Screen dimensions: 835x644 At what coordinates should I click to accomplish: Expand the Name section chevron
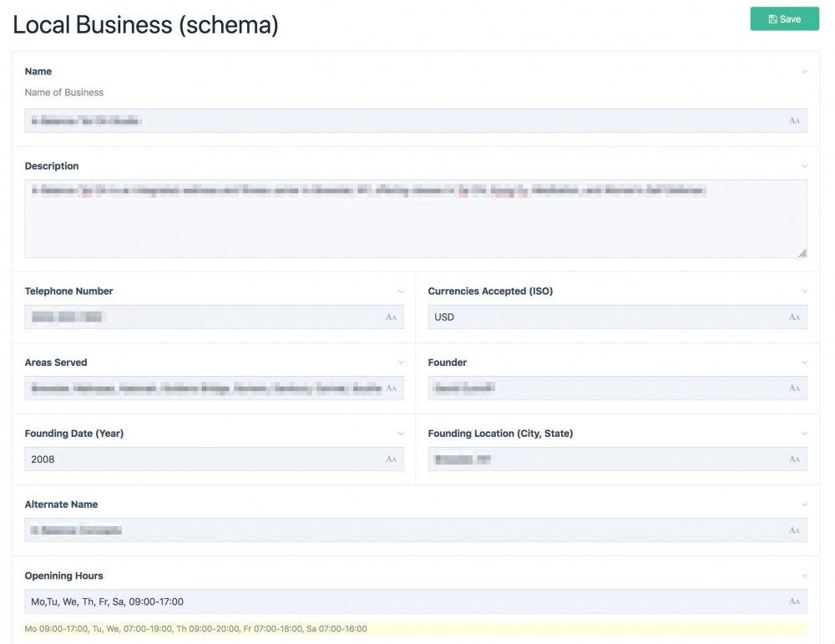click(x=804, y=72)
